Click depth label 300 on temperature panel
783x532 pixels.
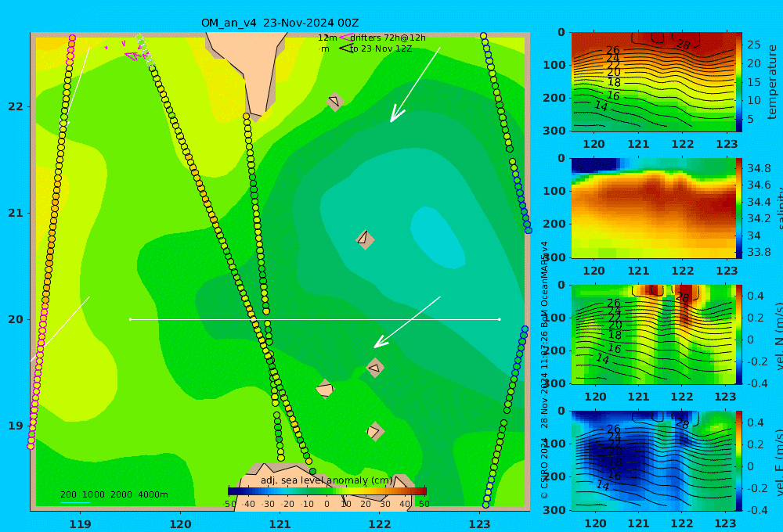554,131
